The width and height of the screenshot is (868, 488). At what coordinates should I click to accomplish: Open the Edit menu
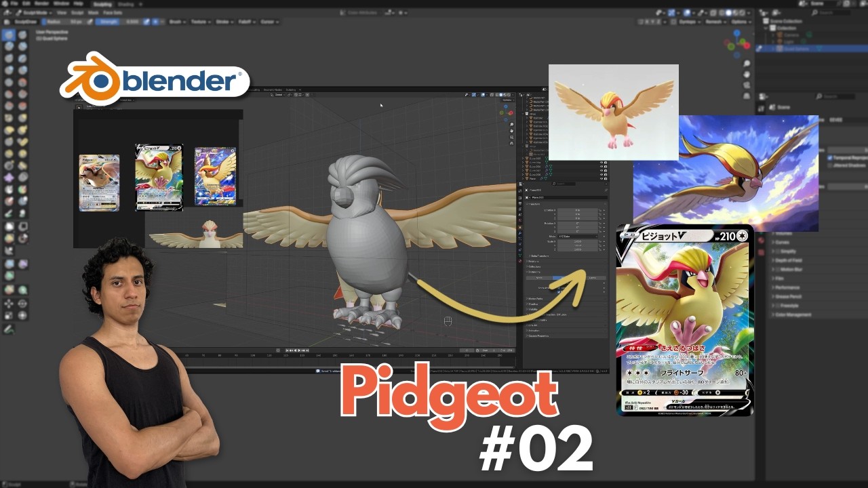[x=25, y=3]
